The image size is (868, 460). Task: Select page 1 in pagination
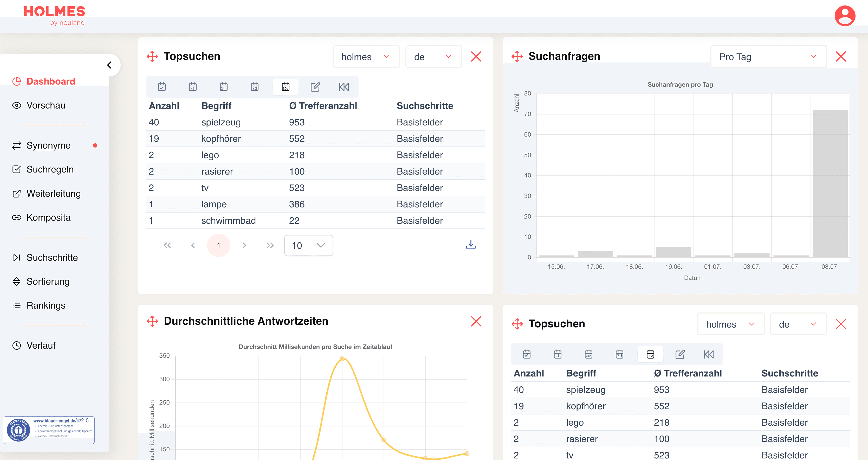219,245
